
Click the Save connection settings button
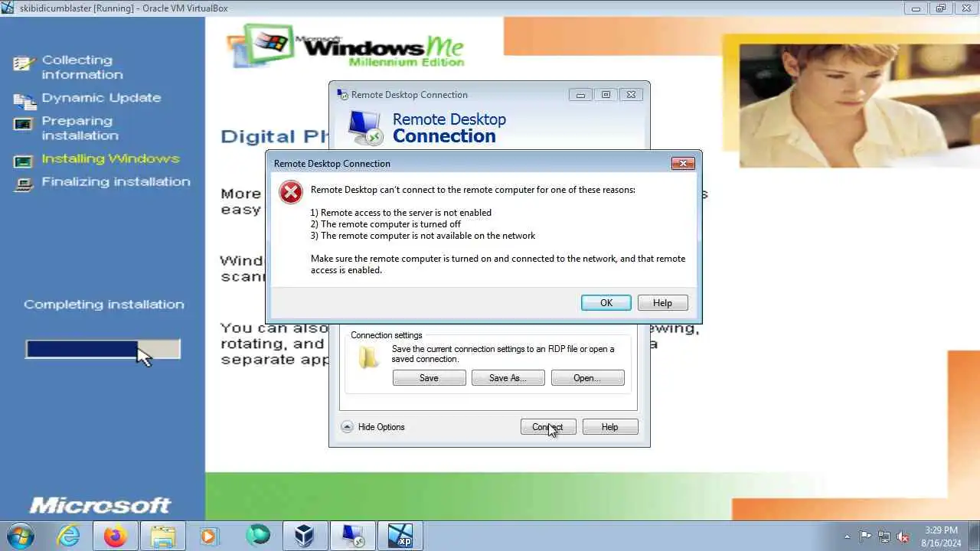point(429,378)
